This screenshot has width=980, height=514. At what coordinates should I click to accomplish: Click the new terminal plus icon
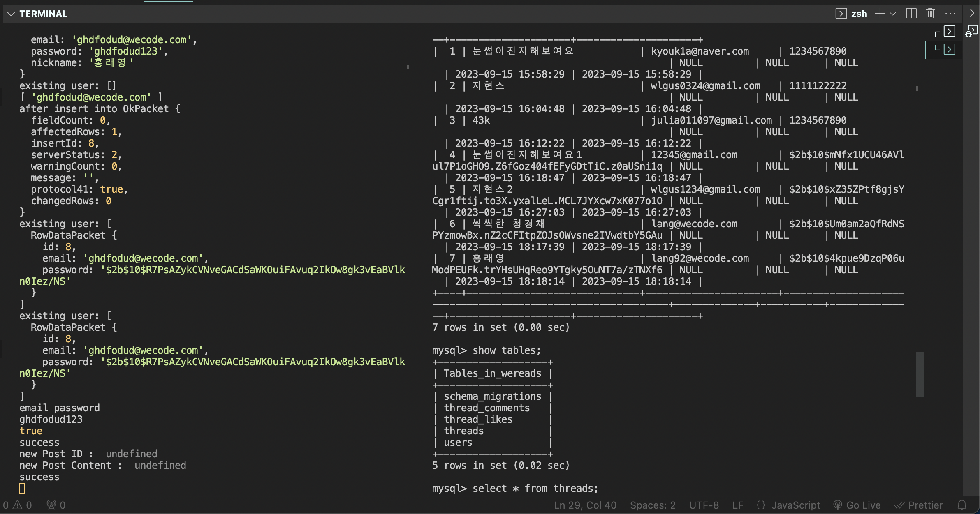880,14
